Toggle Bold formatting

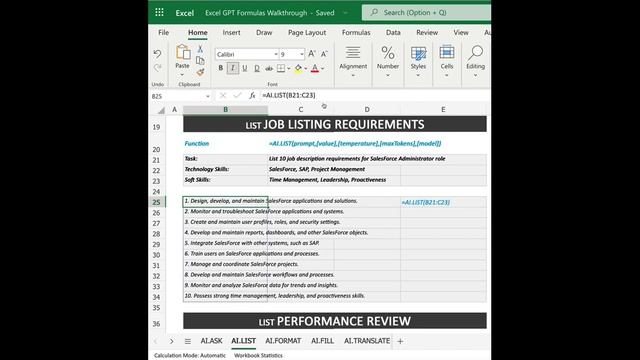220,68
